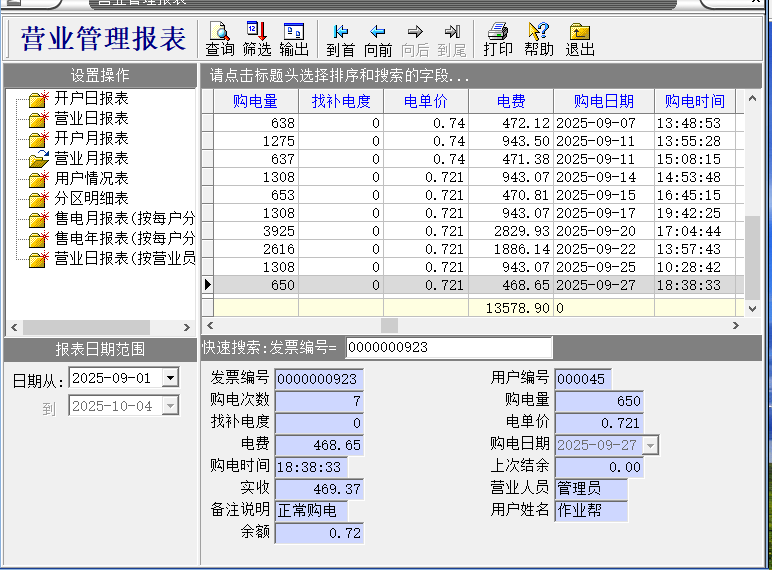772x570 pixels.
Task: Click the 购电日期 column header
Action: [x=603, y=101]
